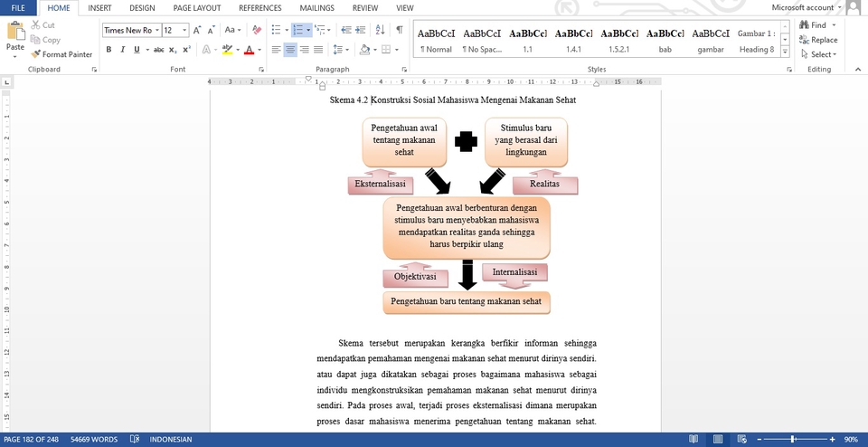
Task: Justify the paragraph text
Action: pos(317,50)
